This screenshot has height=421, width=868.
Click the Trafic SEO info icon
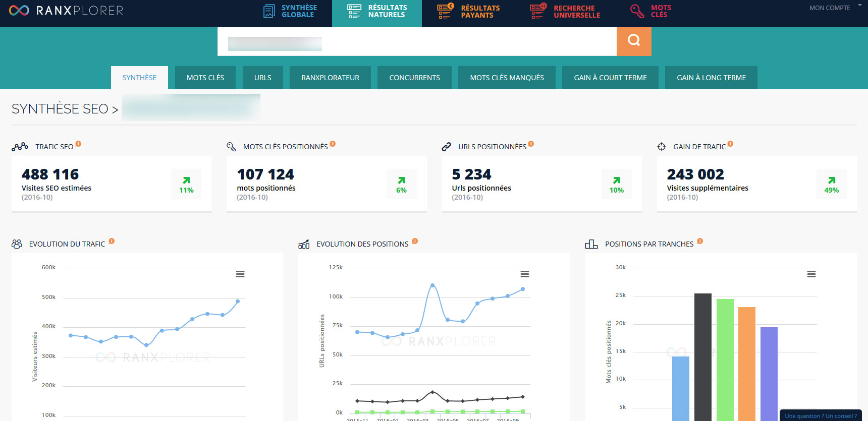tap(78, 144)
